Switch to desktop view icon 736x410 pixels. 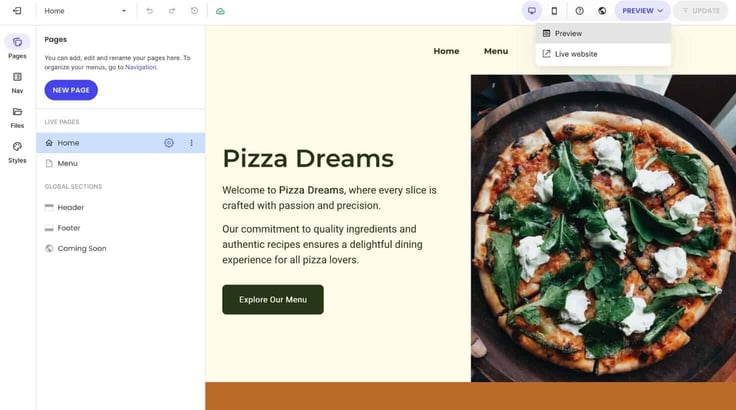tap(532, 11)
